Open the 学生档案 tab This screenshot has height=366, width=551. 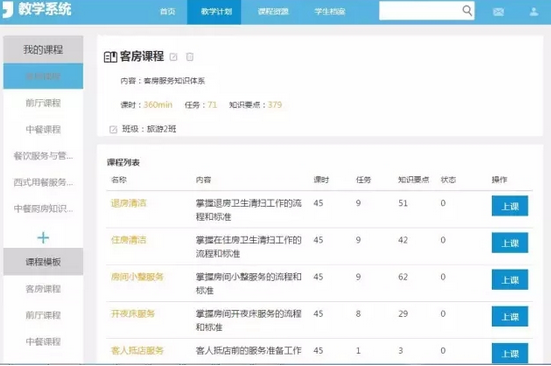click(330, 12)
